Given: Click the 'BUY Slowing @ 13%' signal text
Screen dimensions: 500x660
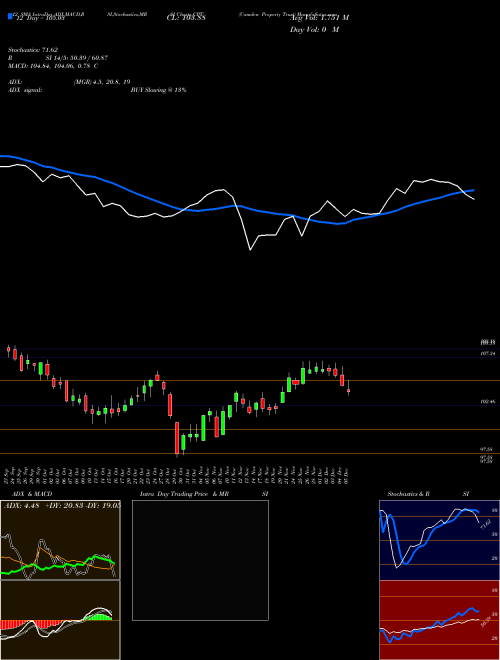Looking at the screenshot, I should (158, 90).
